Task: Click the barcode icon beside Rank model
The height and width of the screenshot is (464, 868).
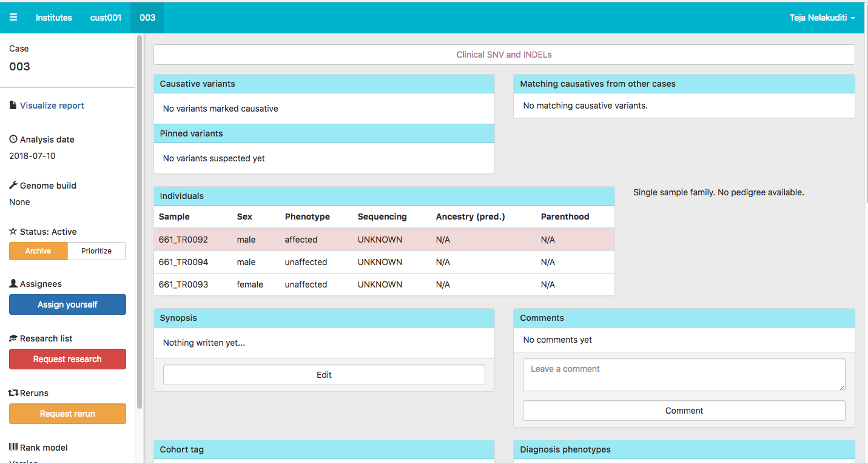Action: [13, 447]
